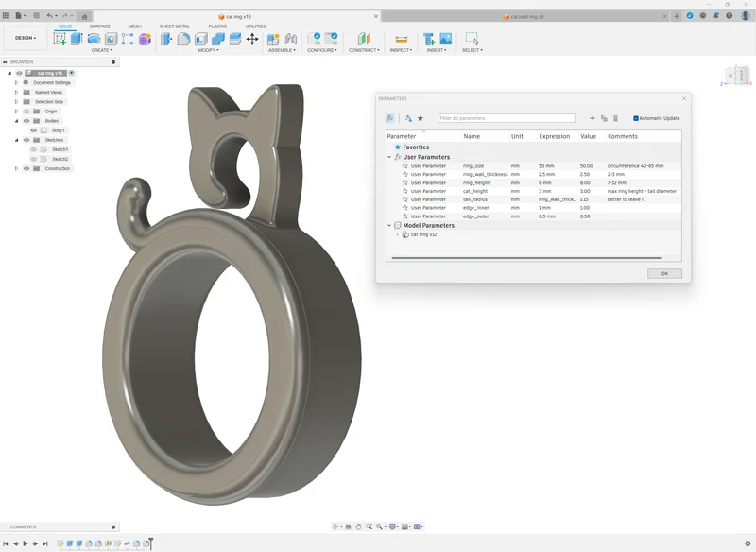Select the Hole tool
Viewport: 756px width, 552px height.
coord(111,39)
